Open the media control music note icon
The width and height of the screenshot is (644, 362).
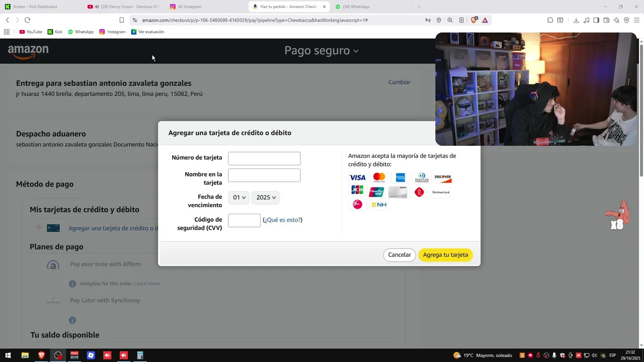point(587,20)
